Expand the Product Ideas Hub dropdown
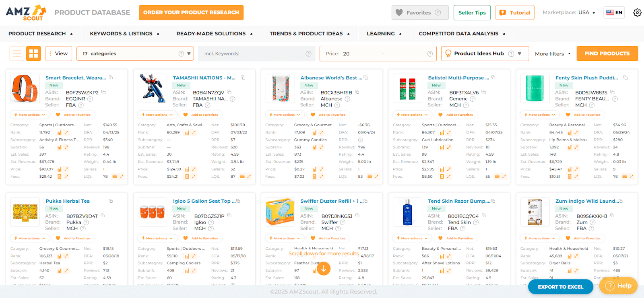The image size is (644, 298). (x=485, y=53)
